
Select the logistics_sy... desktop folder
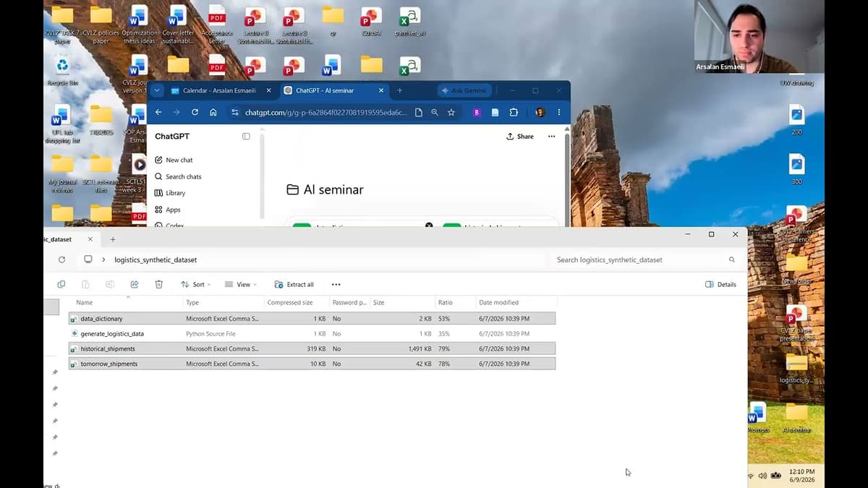coord(796,368)
